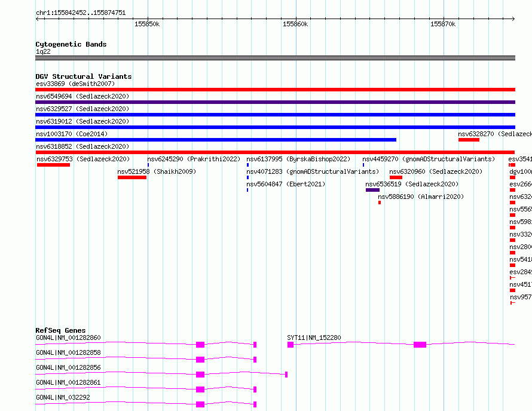
Task: Click large magenta exon of GON4L NM_001282860
Action: (200, 345)
